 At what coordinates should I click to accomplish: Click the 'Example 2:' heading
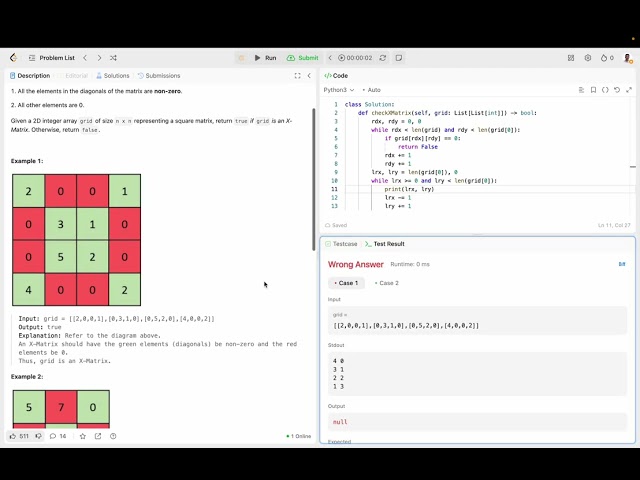tap(27, 376)
